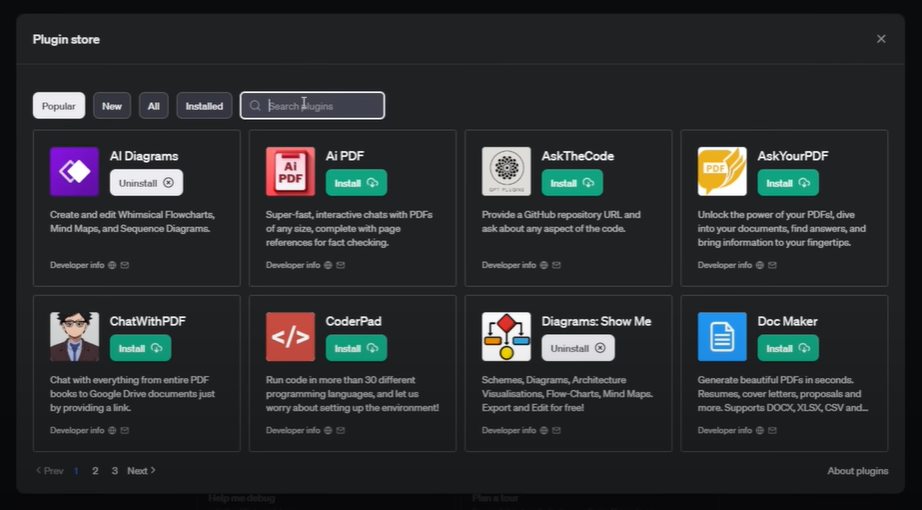The width and height of the screenshot is (922, 510).
Task: Click the AskYourPDF plugin logo
Action: pyautogui.click(x=722, y=171)
